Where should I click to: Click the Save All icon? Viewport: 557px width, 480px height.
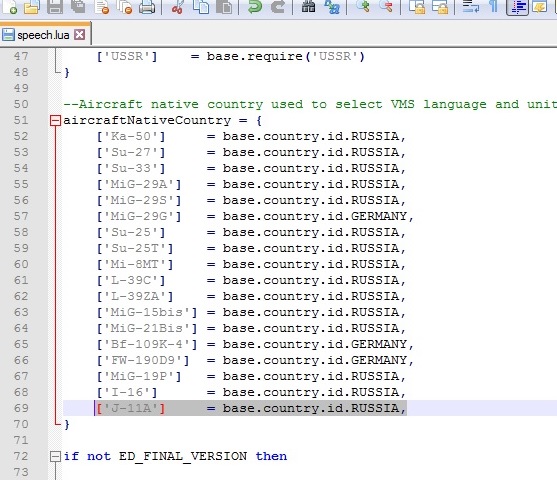pyautogui.click(x=78, y=6)
